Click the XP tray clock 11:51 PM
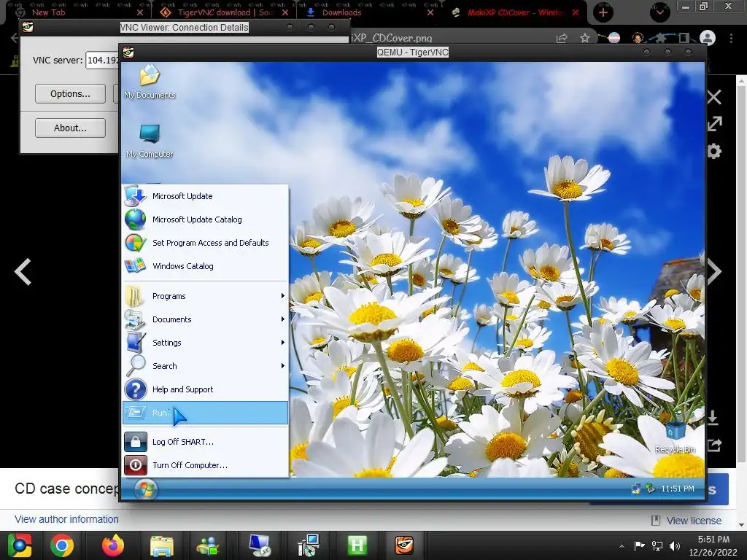The height and width of the screenshot is (560, 747). click(x=678, y=489)
